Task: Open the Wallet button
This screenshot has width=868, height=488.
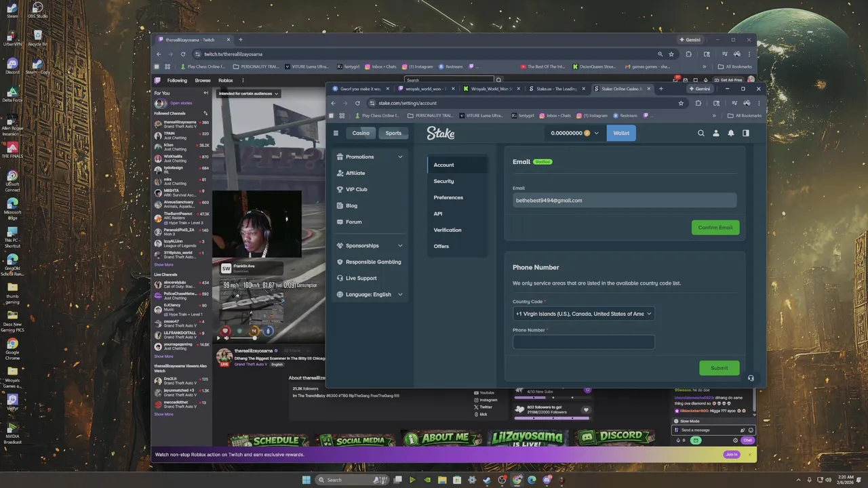Action: pos(621,133)
